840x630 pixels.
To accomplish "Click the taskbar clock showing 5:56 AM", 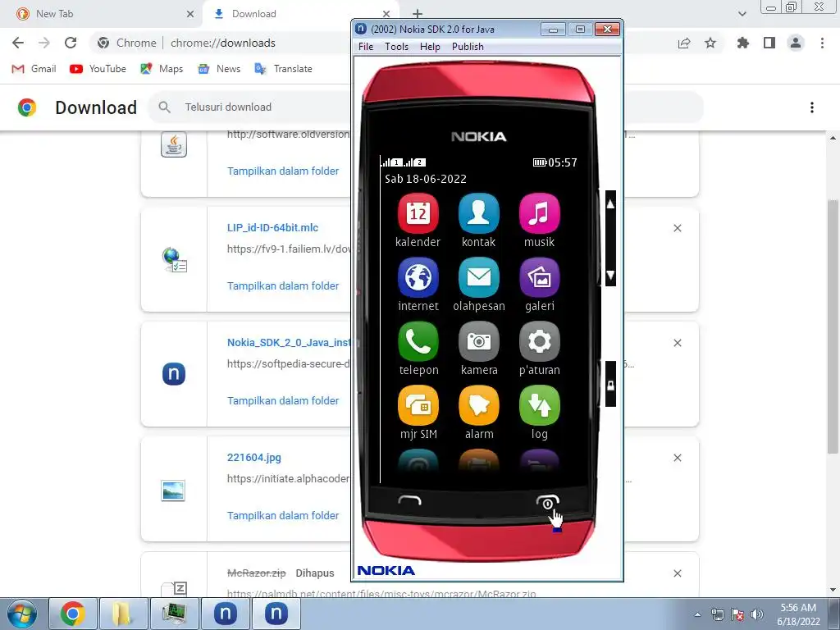I will (x=798, y=614).
